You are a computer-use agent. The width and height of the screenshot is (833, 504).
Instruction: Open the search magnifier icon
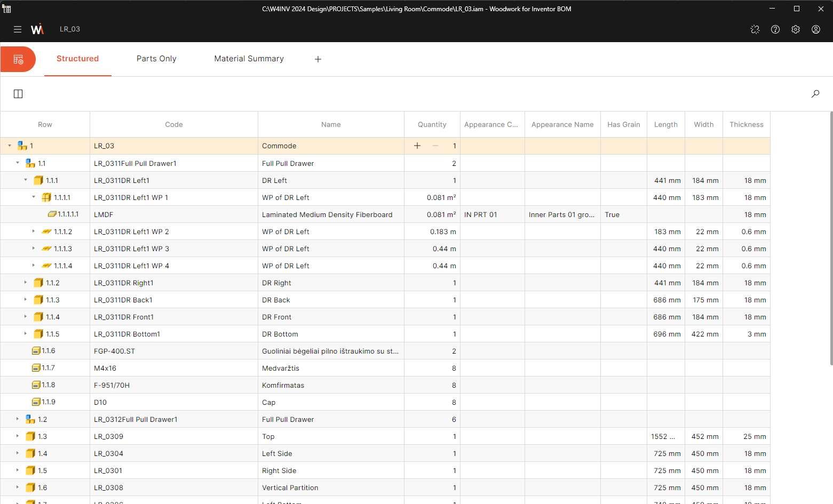click(x=815, y=94)
